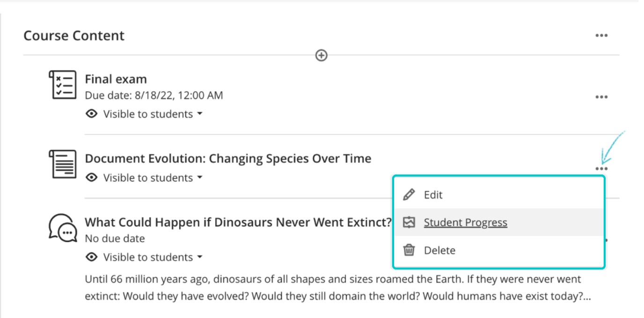
Task: Toggle the eye icon for Final exam
Action: (92, 114)
